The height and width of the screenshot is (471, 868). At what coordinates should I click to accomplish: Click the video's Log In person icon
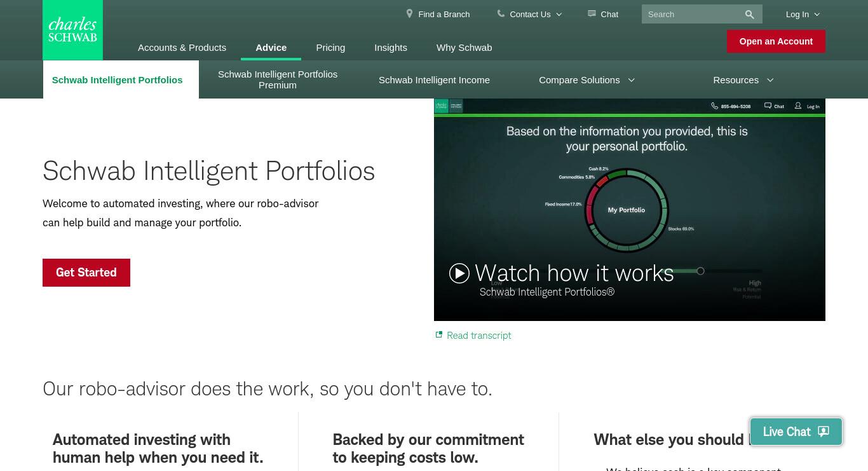(798, 106)
